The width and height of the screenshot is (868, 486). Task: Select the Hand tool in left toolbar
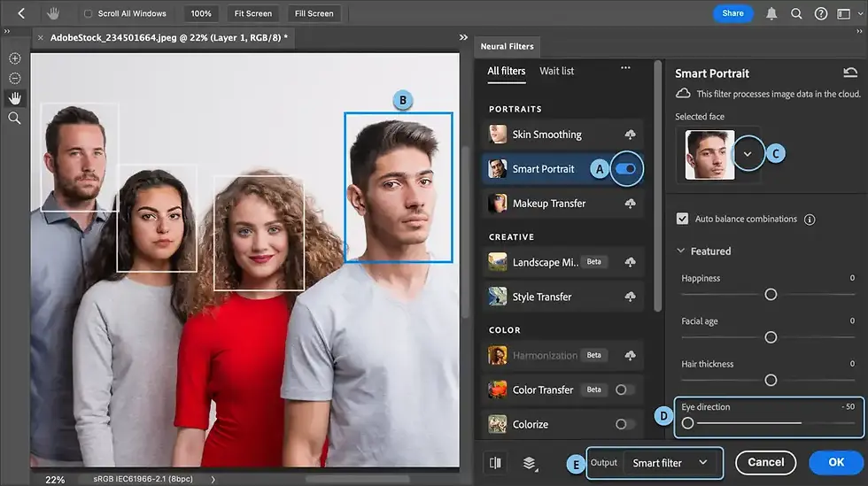(15, 97)
